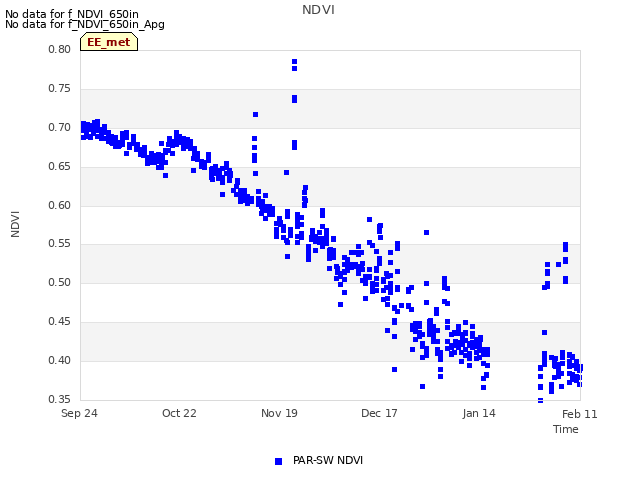The width and height of the screenshot is (640, 480).
Task: Click the Oct 22 x-axis tick label
Action: [x=179, y=413]
